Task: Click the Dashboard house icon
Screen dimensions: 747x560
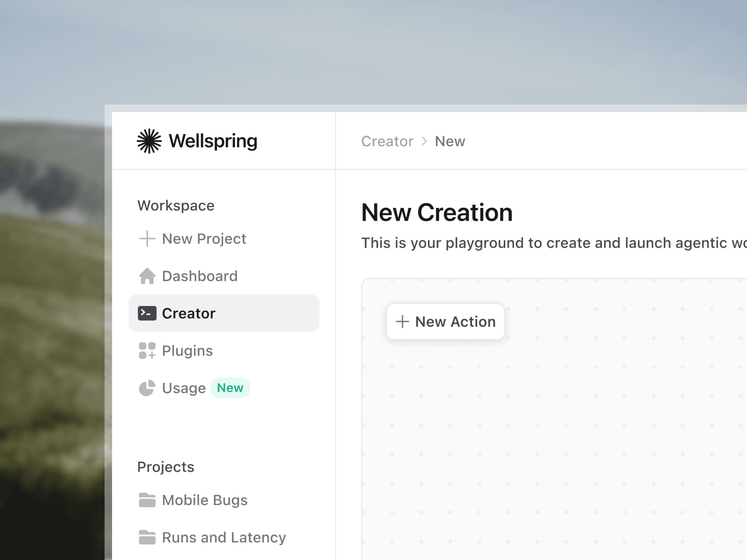Action: click(147, 276)
